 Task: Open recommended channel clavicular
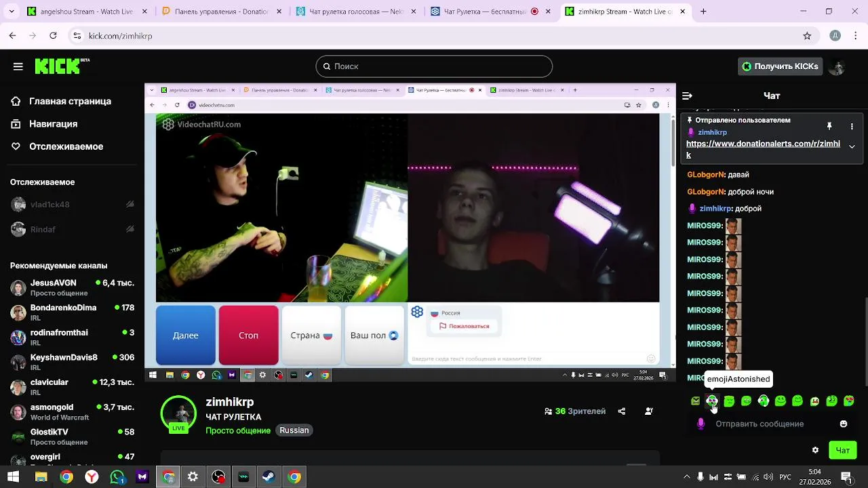point(72,387)
